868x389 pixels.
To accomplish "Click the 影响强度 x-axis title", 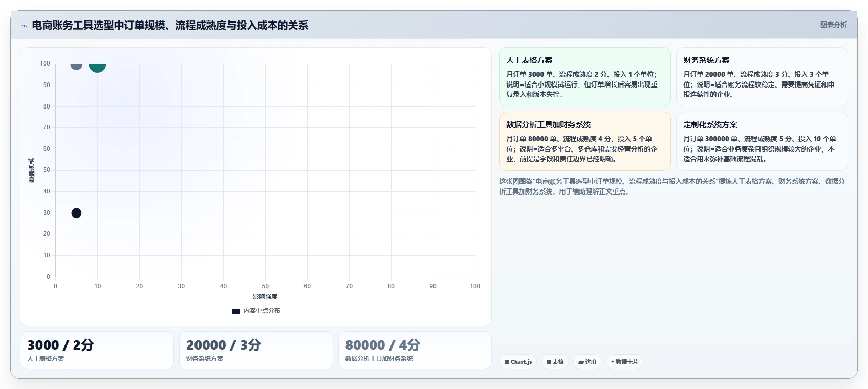I will click(265, 297).
